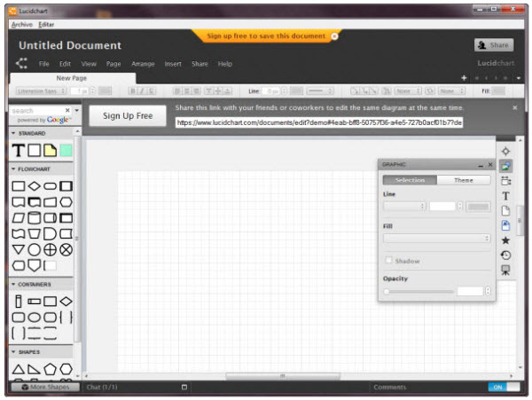This screenshot has width=532, height=400.
Task: Open the Text panel from right dock
Action: point(505,195)
